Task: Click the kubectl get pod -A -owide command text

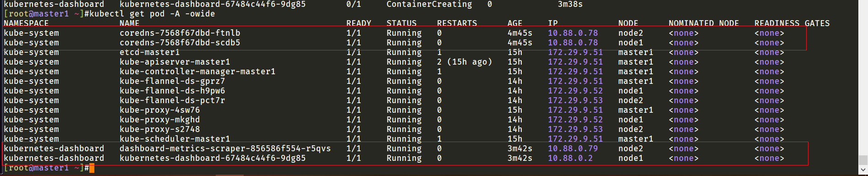Action: (152, 14)
